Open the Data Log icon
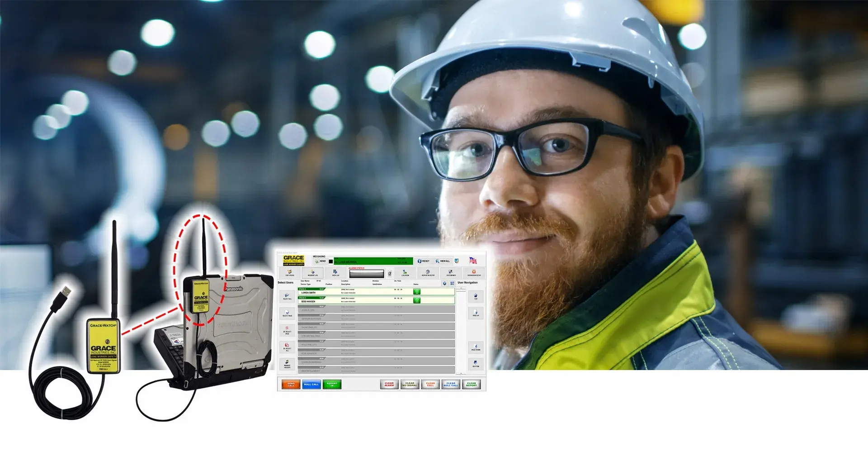868x456 pixels. 335,272
